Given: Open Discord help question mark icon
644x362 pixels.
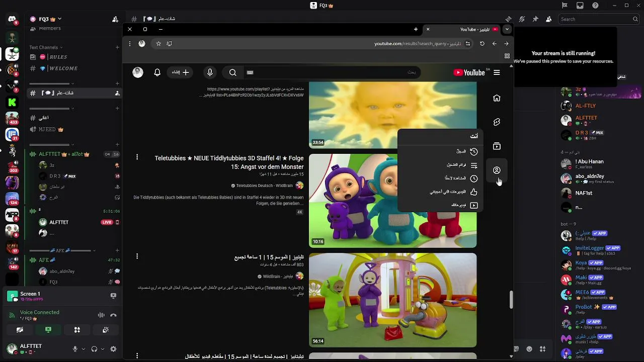Looking at the screenshot, I should tap(596, 6).
